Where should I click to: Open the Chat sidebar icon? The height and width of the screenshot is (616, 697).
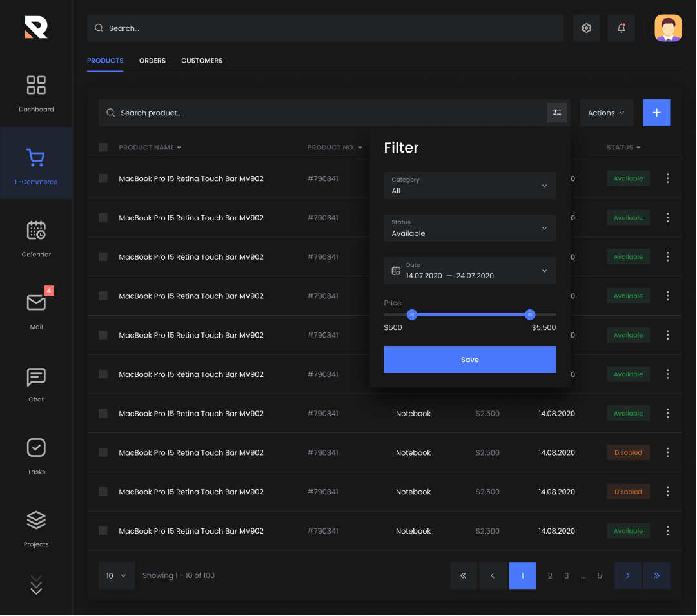point(36,377)
